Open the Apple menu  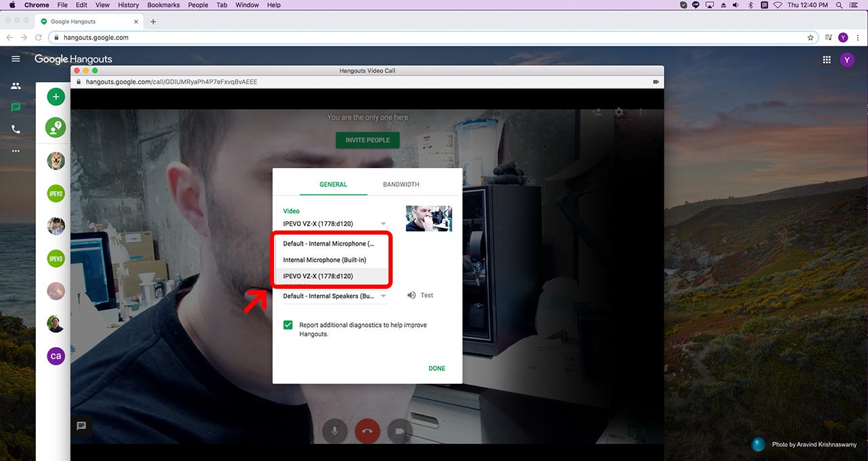tap(12, 5)
